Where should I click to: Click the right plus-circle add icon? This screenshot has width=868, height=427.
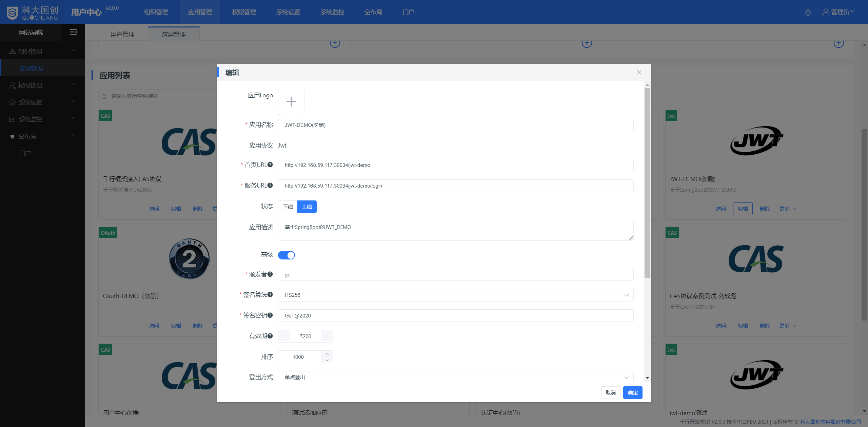tap(839, 43)
